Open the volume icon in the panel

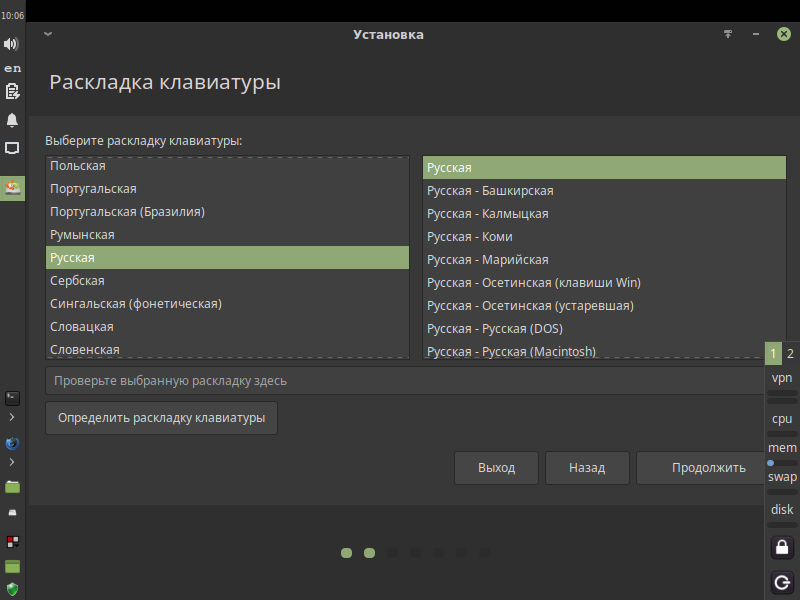[x=11, y=44]
